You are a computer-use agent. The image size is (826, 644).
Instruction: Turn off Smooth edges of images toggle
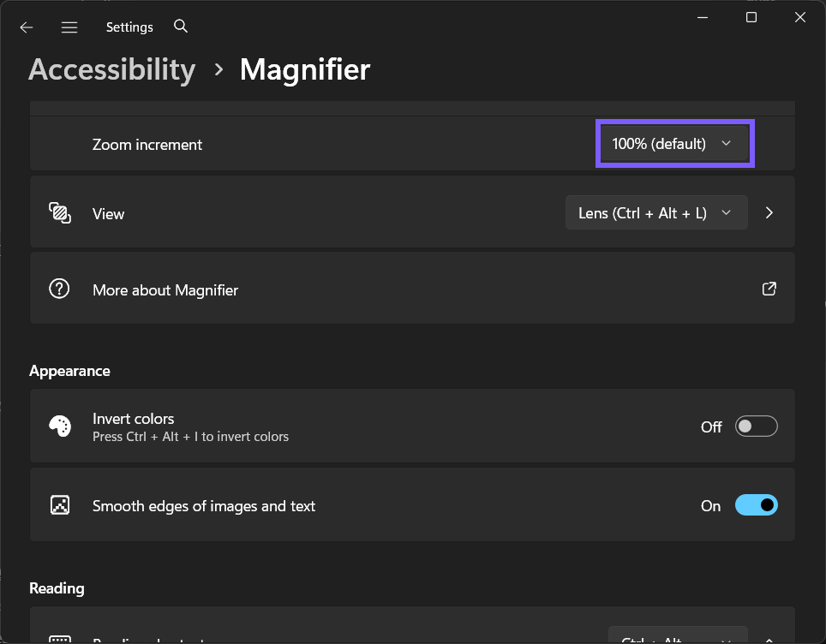(756, 505)
